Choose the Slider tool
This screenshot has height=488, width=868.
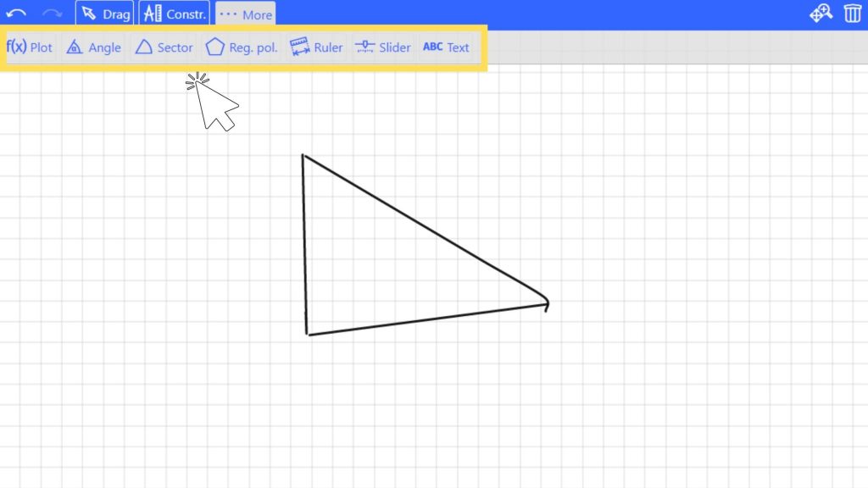(x=383, y=47)
